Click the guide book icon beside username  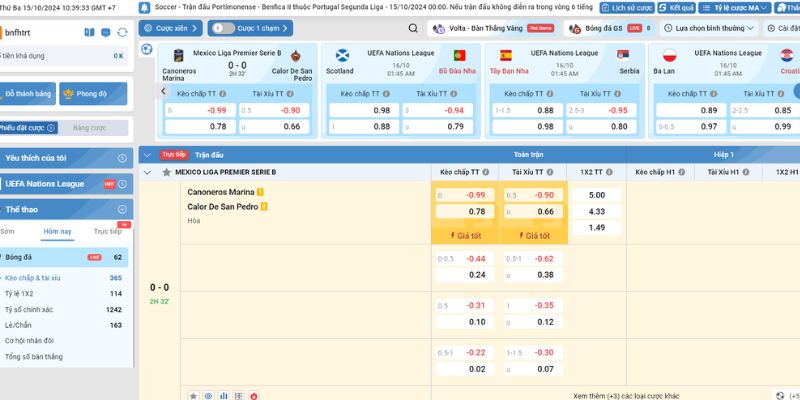(89, 33)
